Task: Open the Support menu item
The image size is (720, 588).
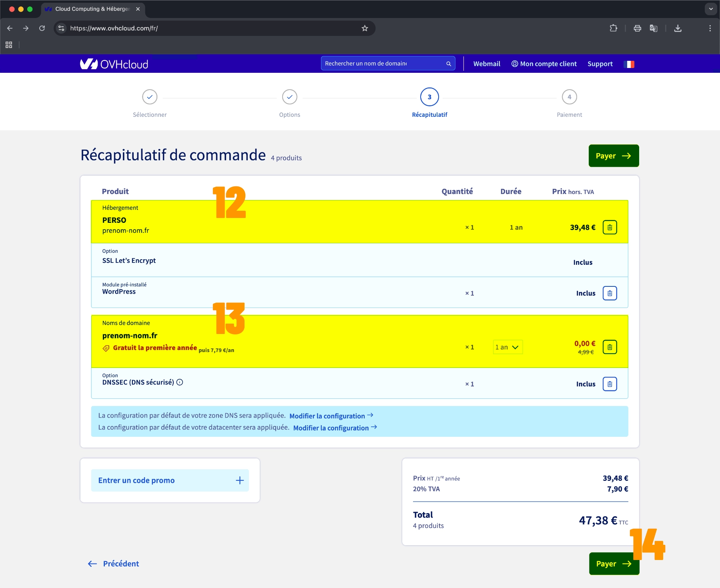Action: click(600, 64)
